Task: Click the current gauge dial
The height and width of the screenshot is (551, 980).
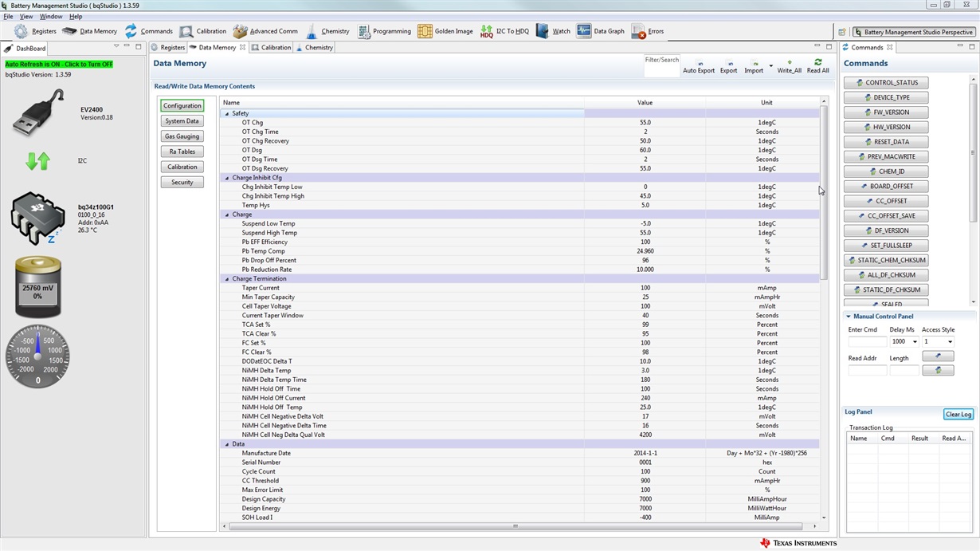Action: pos(37,356)
